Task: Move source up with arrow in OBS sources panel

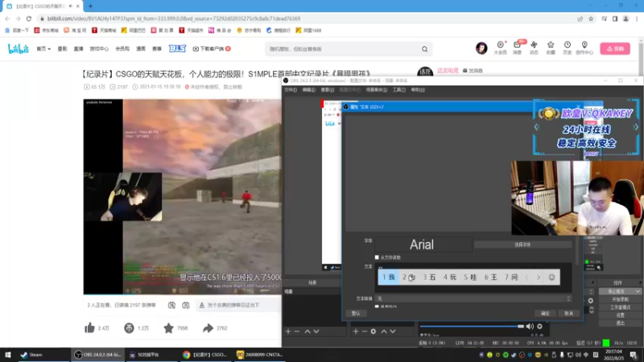Action: (384, 331)
